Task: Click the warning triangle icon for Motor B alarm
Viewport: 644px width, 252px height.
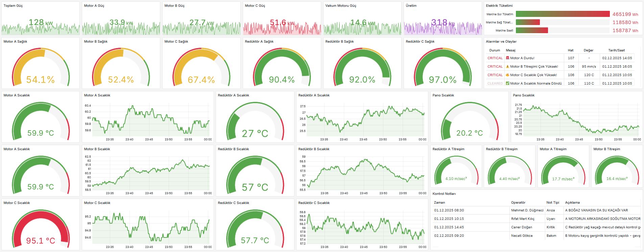Action: coord(507,67)
